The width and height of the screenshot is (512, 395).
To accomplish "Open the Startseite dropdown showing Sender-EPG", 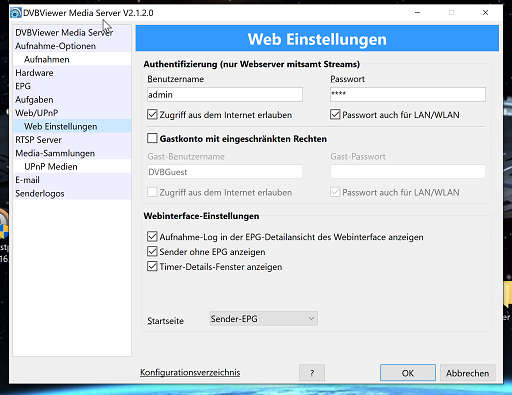I will point(263,319).
